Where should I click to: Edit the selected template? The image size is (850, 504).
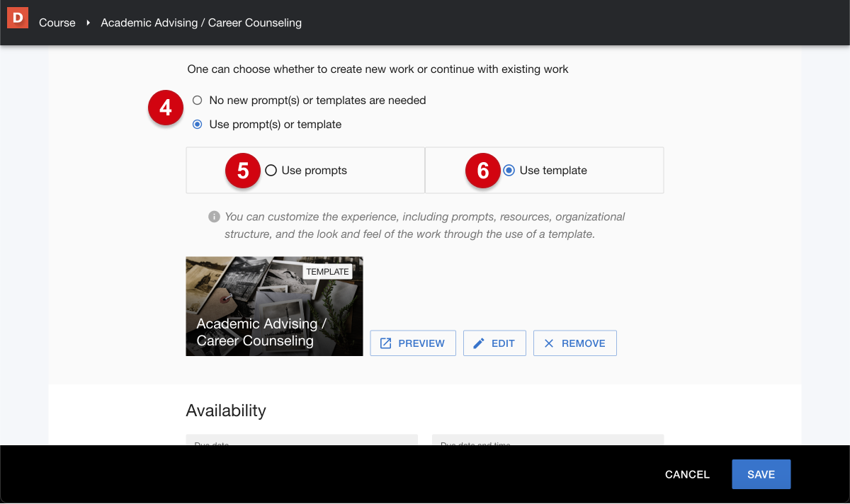(494, 343)
